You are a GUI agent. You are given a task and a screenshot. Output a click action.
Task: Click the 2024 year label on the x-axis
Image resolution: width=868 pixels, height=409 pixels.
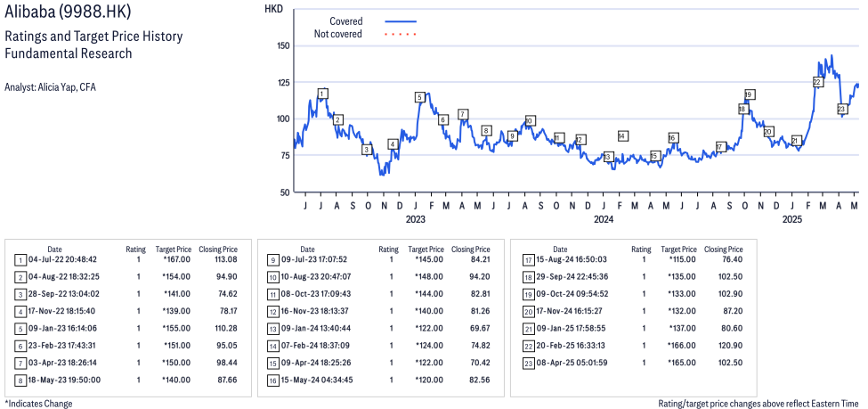click(x=604, y=219)
